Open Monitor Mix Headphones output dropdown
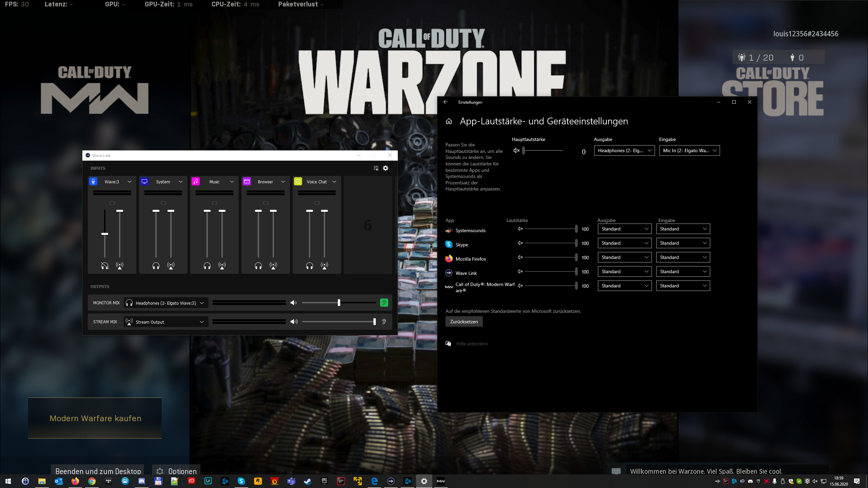Viewport: 868px width, 488px height. click(x=166, y=303)
